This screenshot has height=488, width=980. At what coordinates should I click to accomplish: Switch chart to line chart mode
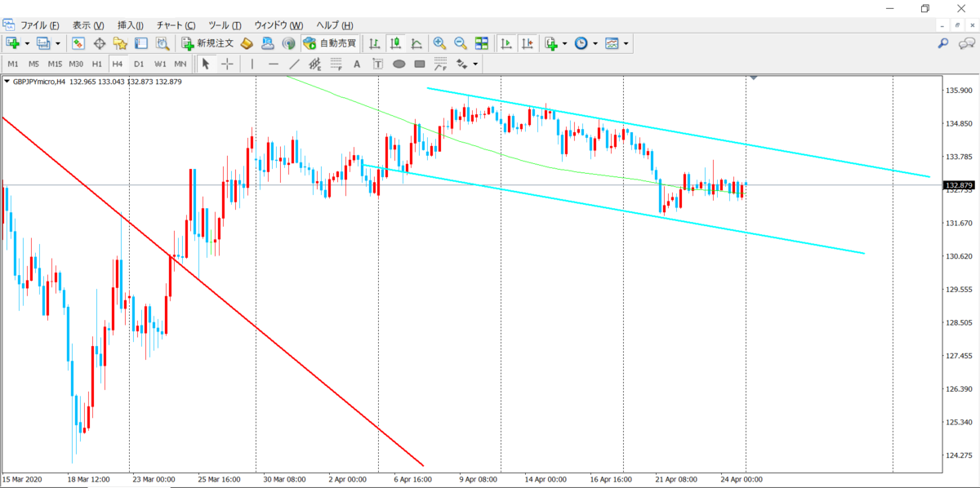[416, 43]
